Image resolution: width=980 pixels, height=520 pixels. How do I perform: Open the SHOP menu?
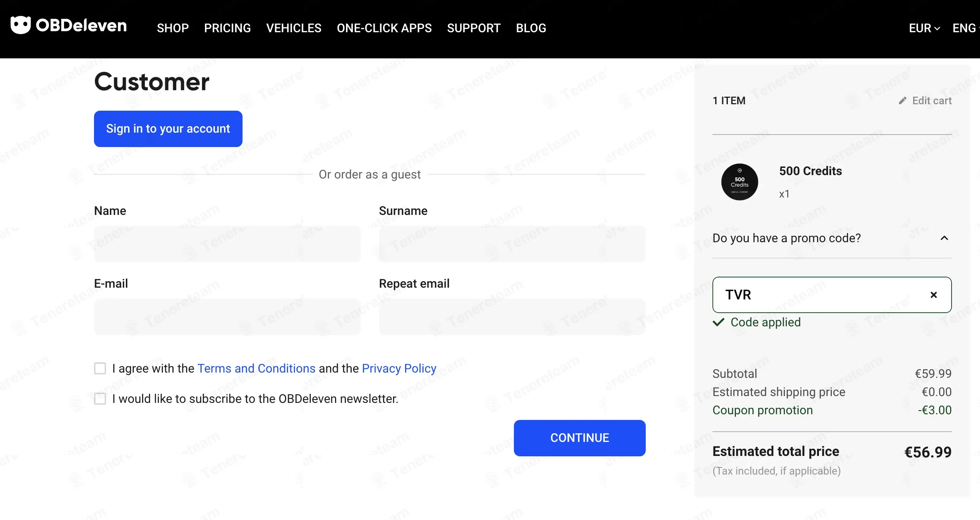pyautogui.click(x=173, y=28)
